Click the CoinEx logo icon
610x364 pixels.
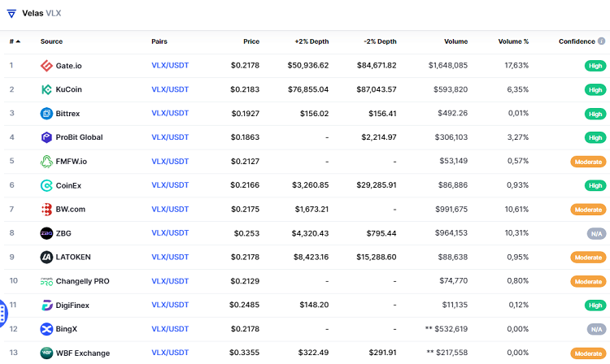(x=46, y=185)
